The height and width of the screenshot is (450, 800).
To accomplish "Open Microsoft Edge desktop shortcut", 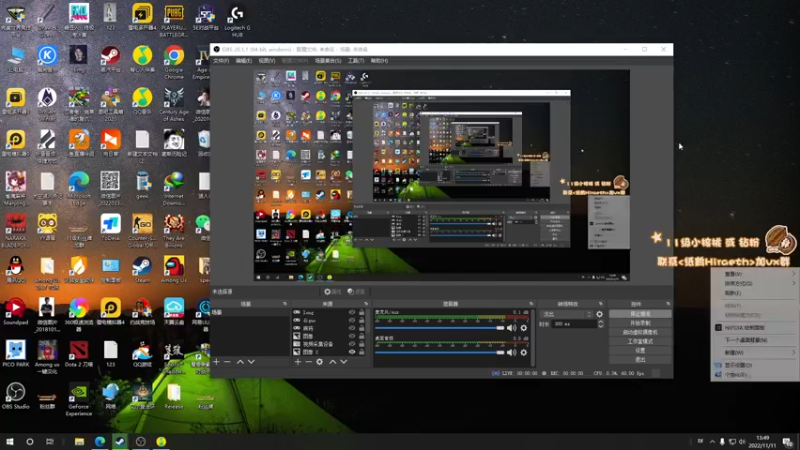I will pyautogui.click(x=79, y=189).
